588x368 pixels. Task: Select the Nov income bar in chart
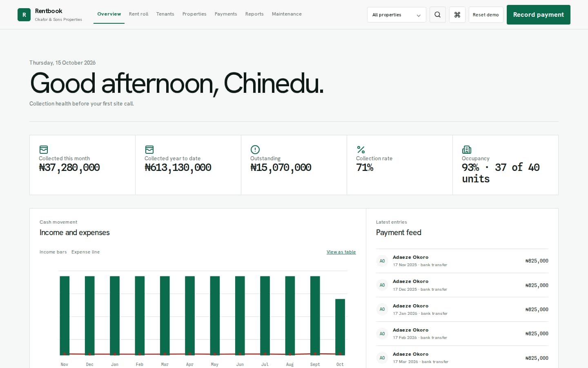click(65, 315)
